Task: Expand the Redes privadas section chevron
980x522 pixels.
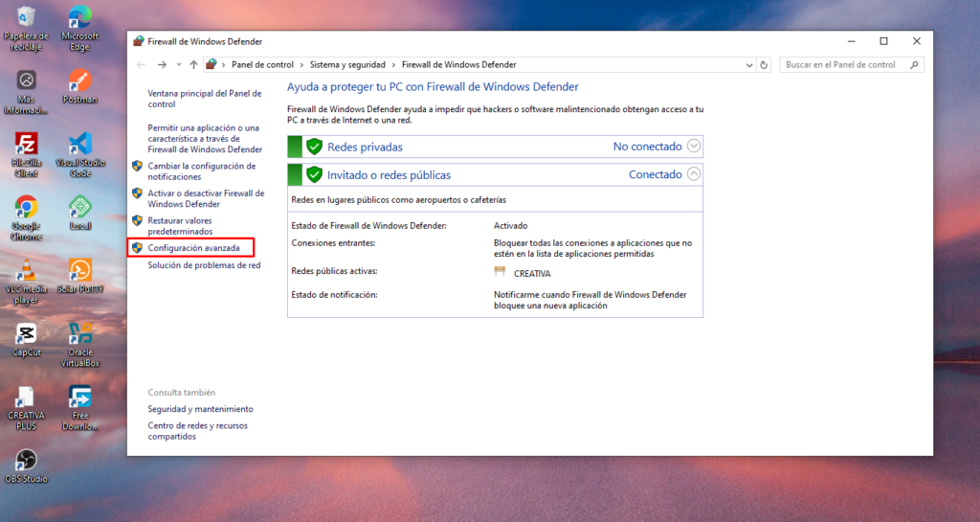Action: tap(694, 146)
